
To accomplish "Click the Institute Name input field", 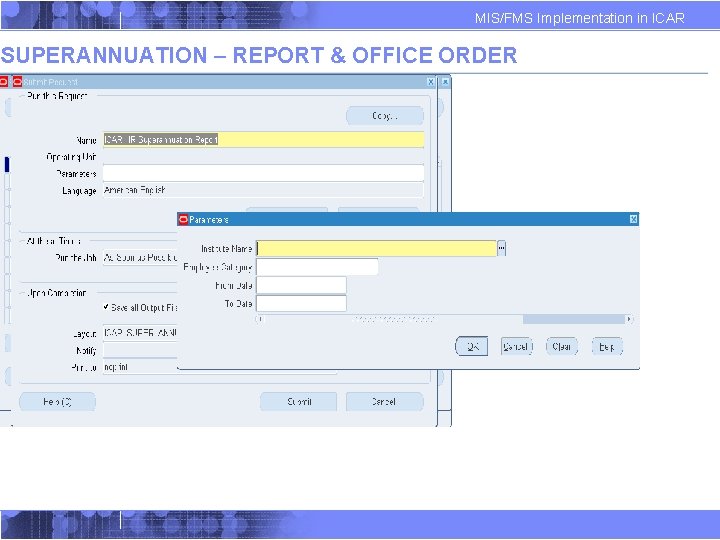I will (x=377, y=248).
